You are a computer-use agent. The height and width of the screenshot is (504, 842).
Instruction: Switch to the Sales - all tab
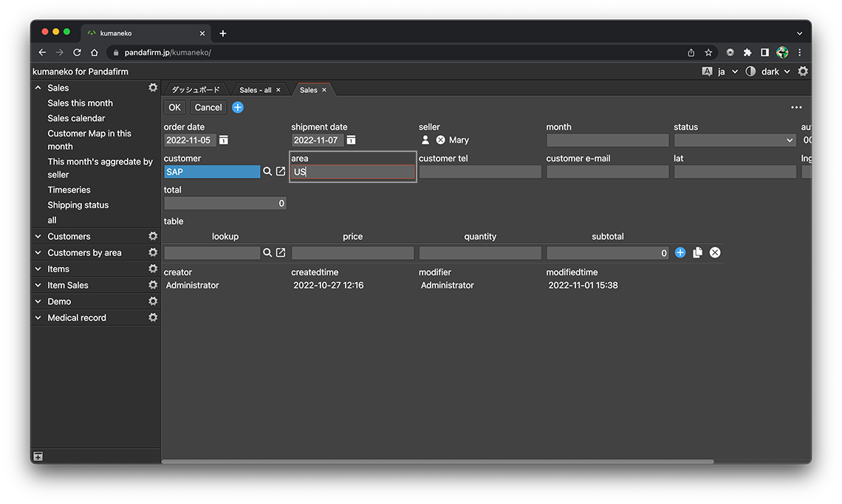[256, 90]
